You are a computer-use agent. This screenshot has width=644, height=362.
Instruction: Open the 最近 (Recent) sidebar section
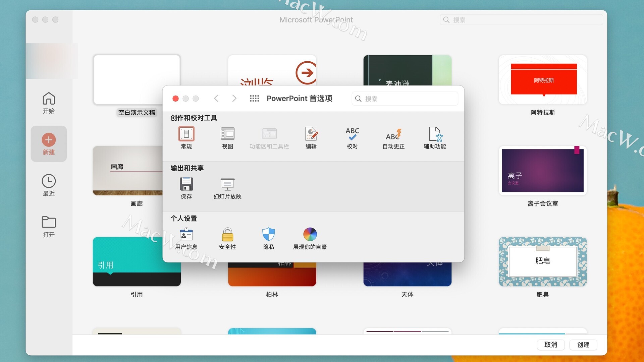tap(49, 185)
